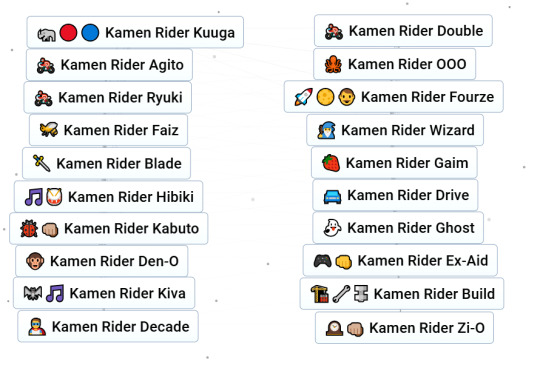The width and height of the screenshot is (540, 365).
Task: Click the sword icon on Kamen Rider Blade
Action: pos(42,163)
